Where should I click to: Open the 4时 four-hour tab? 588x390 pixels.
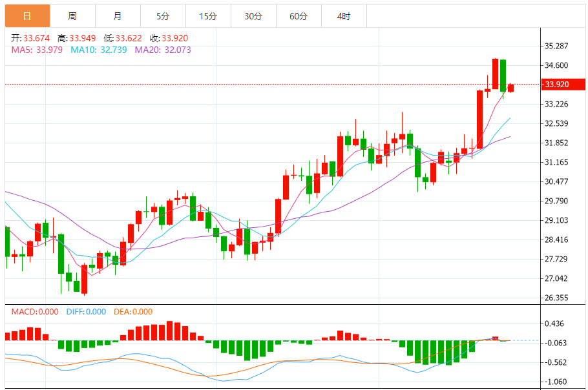click(344, 16)
